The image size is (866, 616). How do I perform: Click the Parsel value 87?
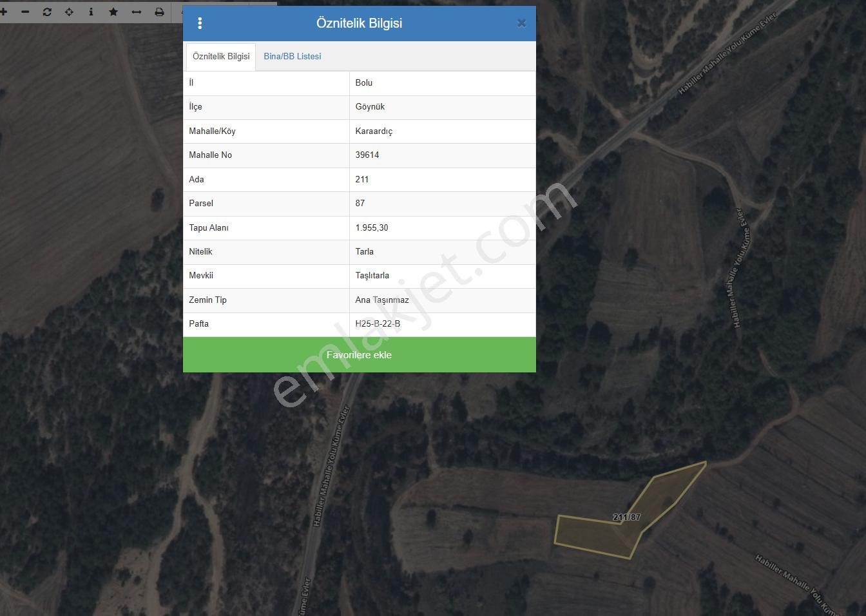[360, 204]
